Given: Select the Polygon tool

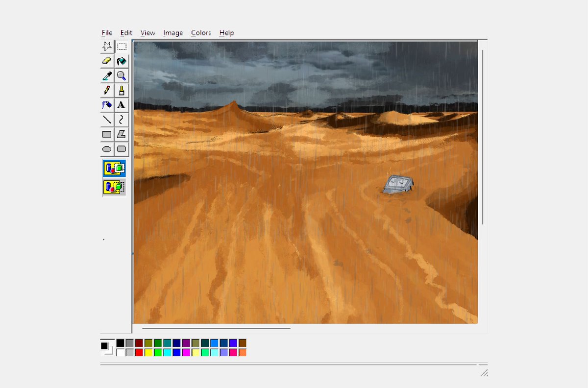Looking at the screenshot, I should tap(122, 134).
